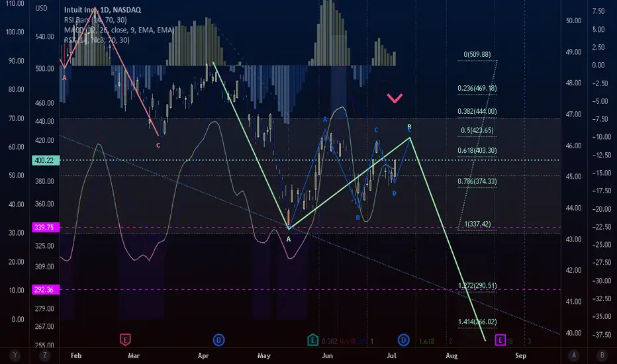Click the Intuit Inc, 1D, NASDAQ title
Viewport: 617px width, 364px height.
103,10
